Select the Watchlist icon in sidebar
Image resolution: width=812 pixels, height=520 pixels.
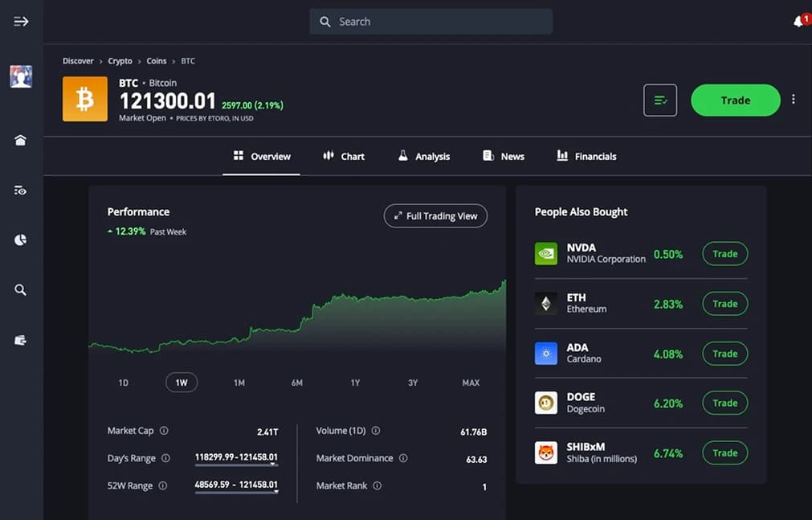20,190
